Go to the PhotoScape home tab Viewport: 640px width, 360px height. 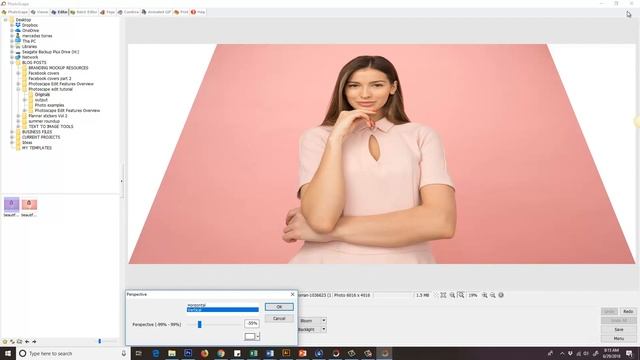(x=15, y=12)
